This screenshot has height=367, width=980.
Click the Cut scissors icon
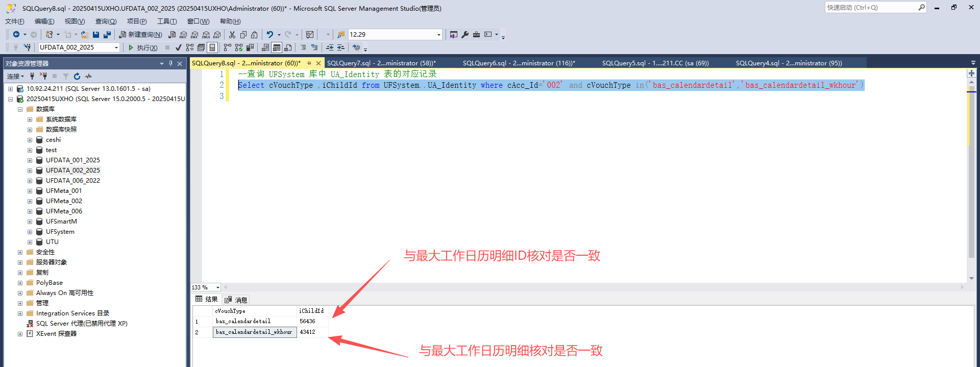[x=232, y=35]
